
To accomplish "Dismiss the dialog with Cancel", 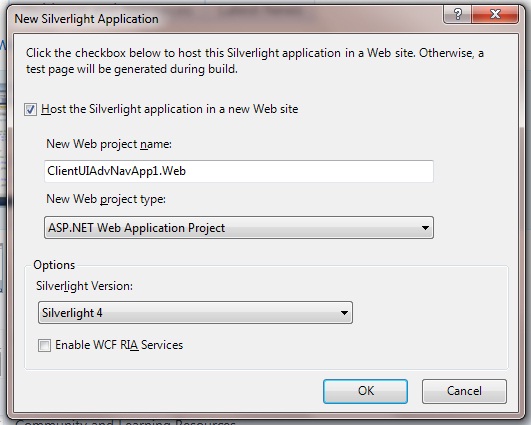I will 464,391.
